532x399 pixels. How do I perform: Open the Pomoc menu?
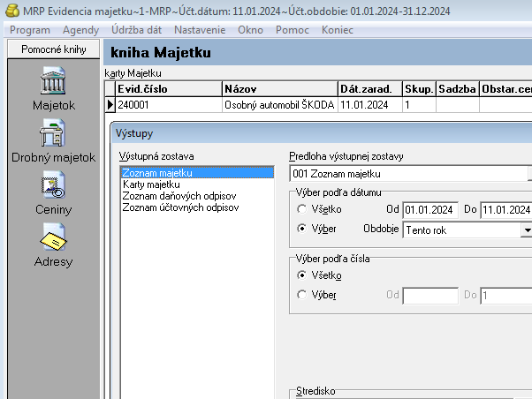tap(293, 30)
